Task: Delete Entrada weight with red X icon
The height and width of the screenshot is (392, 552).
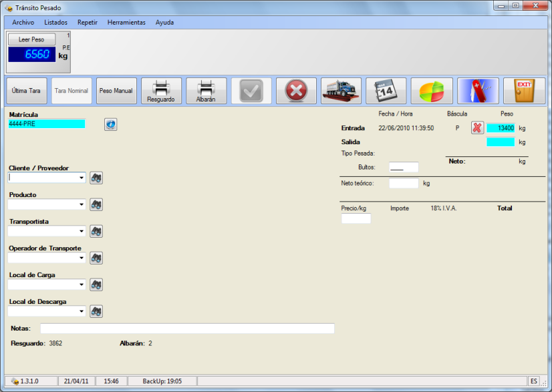Action: pyautogui.click(x=477, y=128)
